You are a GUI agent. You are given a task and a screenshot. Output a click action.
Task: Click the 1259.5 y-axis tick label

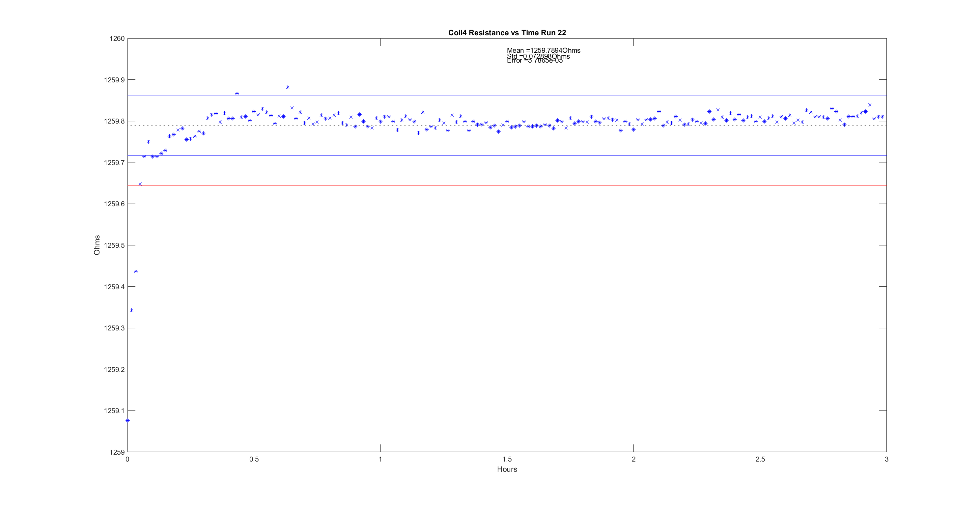click(114, 245)
